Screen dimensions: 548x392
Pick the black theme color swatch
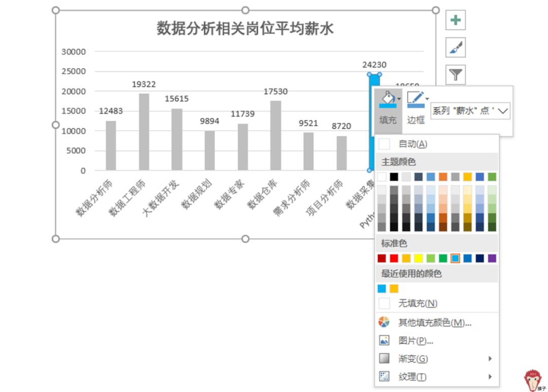pyautogui.click(x=394, y=177)
